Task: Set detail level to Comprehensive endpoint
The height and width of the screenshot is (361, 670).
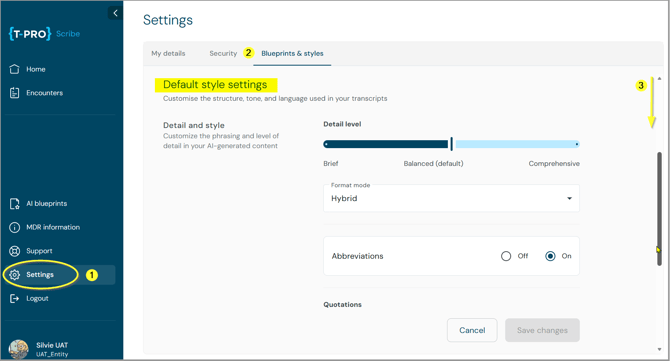Action: [x=577, y=144]
